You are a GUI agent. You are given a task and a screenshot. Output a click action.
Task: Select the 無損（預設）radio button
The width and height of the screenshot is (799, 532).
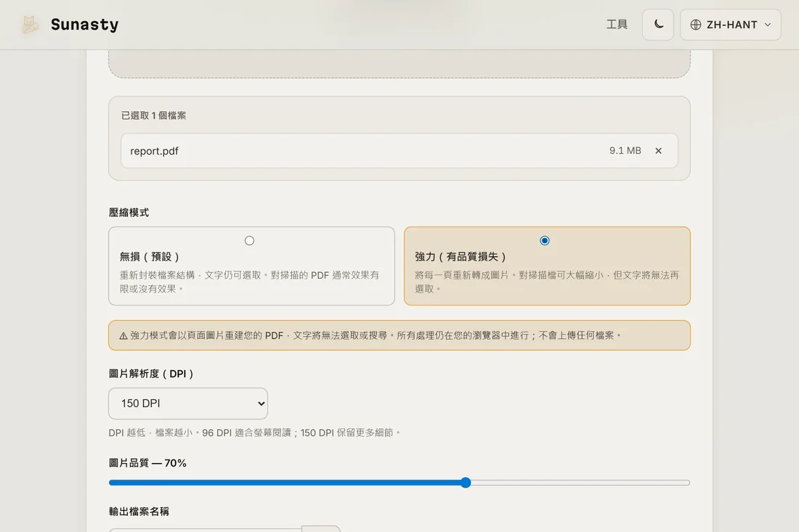point(249,240)
